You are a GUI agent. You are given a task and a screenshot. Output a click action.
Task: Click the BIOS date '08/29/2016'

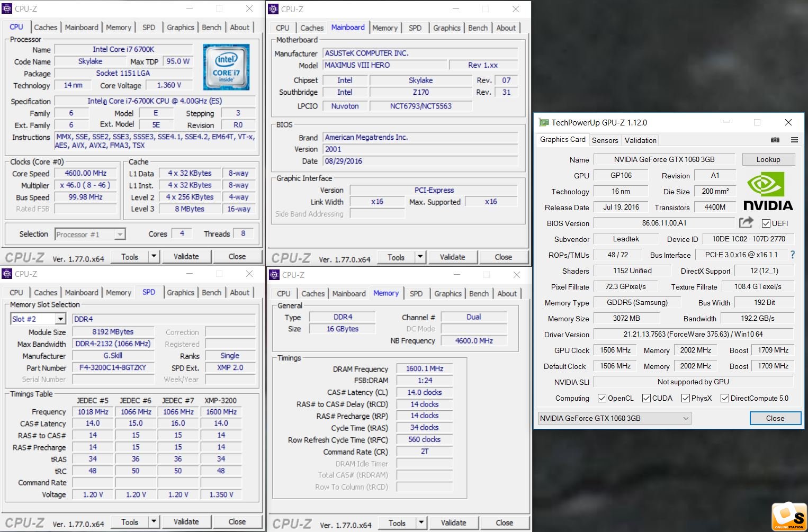pyautogui.click(x=420, y=161)
